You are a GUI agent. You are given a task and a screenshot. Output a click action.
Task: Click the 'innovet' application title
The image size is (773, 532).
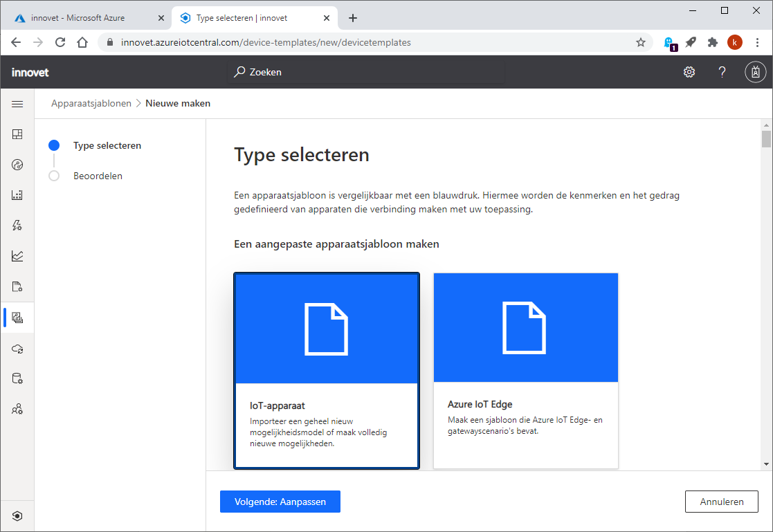tap(30, 73)
